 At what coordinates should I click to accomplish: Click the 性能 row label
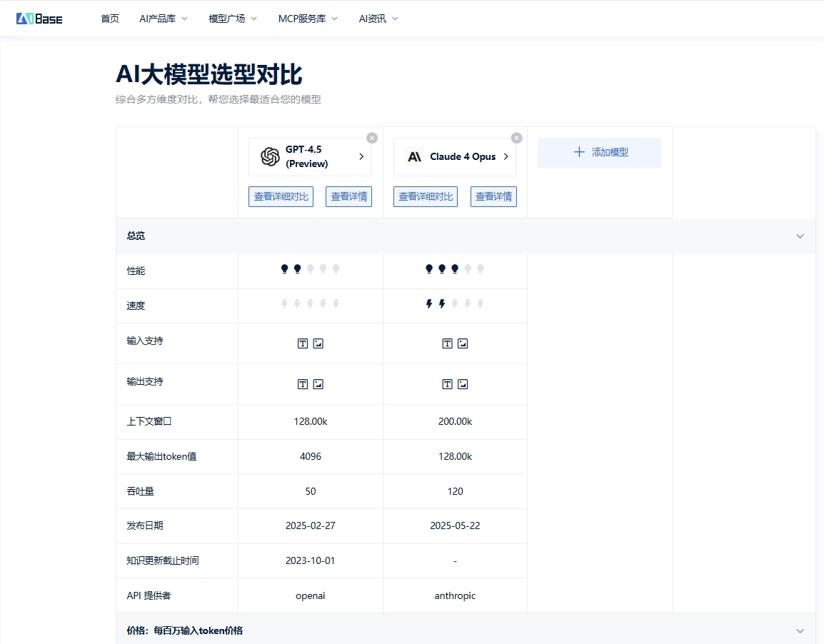click(136, 271)
